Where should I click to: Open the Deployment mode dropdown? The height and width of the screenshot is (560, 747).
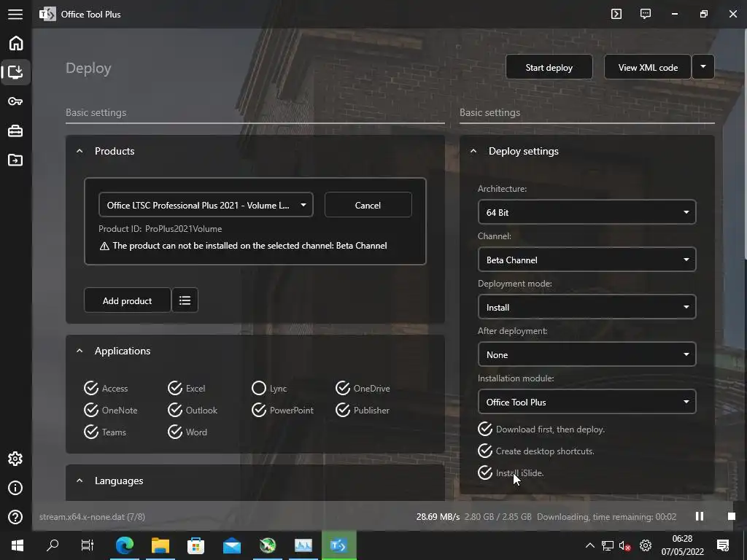(587, 307)
